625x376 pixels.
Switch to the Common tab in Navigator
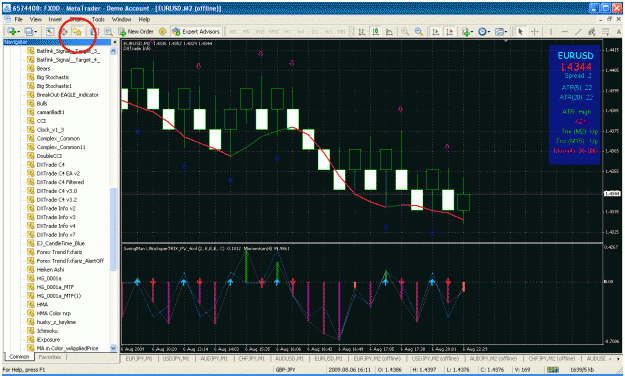pos(19,357)
